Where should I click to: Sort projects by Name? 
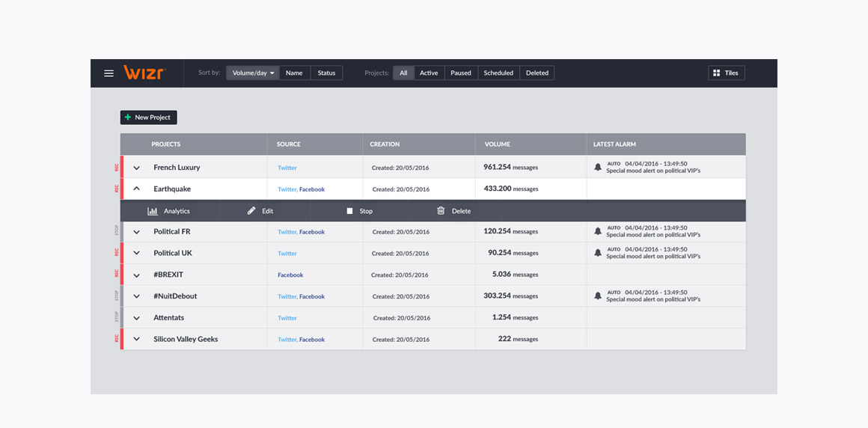tap(295, 73)
